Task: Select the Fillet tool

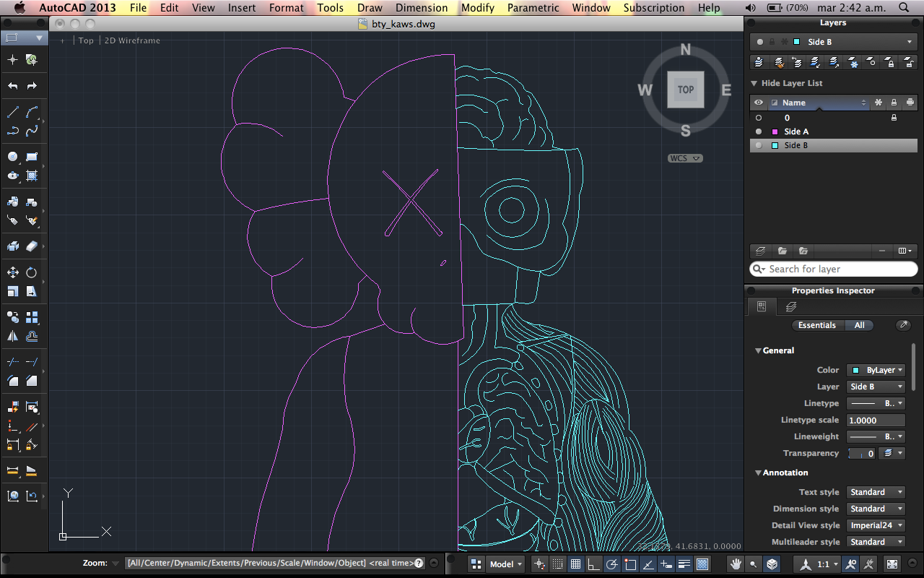Action: click(13, 381)
